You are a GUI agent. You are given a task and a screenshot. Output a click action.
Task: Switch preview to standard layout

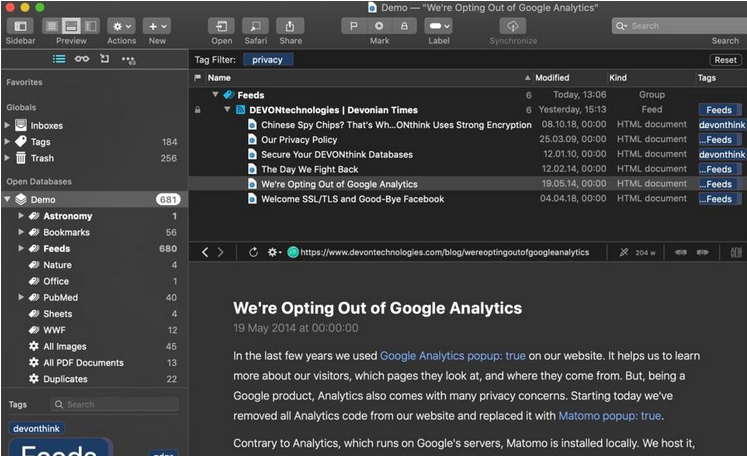[x=71, y=26]
